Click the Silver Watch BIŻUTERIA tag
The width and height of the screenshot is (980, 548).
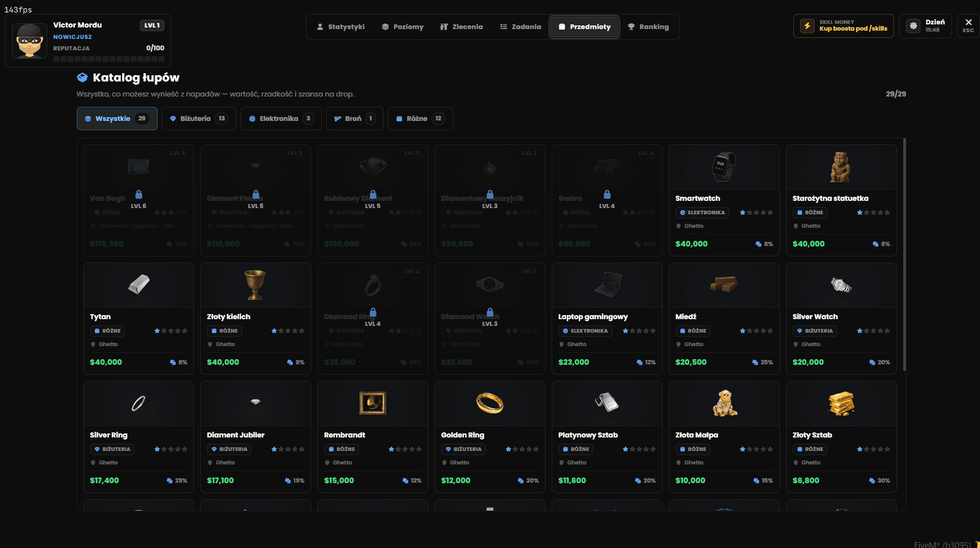click(815, 331)
